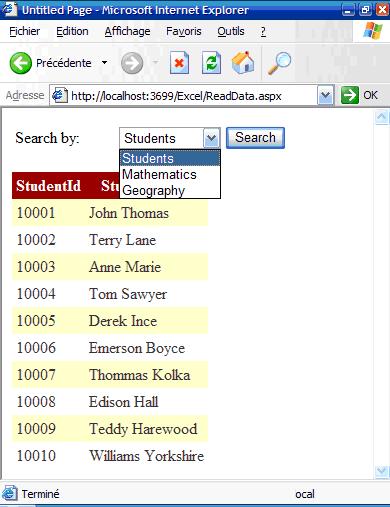Click the name Williams Yorkshire
390x507 pixels.
(x=147, y=456)
